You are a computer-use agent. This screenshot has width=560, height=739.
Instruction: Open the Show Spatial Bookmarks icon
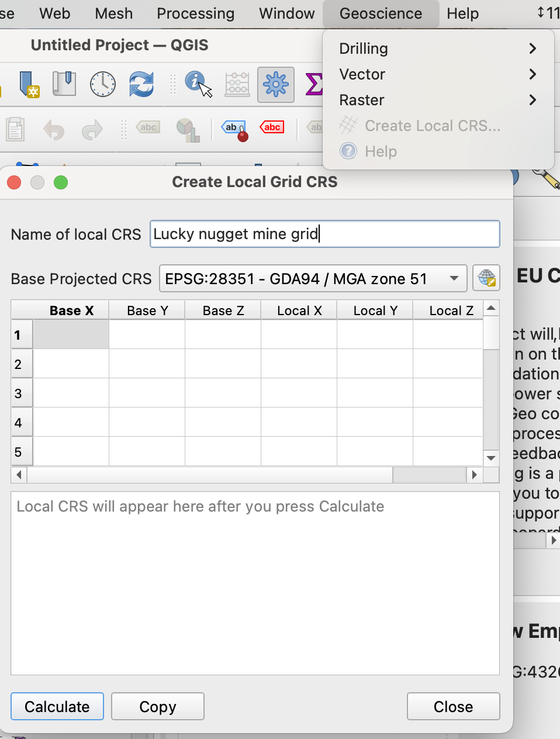pyautogui.click(x=64, y=84)
